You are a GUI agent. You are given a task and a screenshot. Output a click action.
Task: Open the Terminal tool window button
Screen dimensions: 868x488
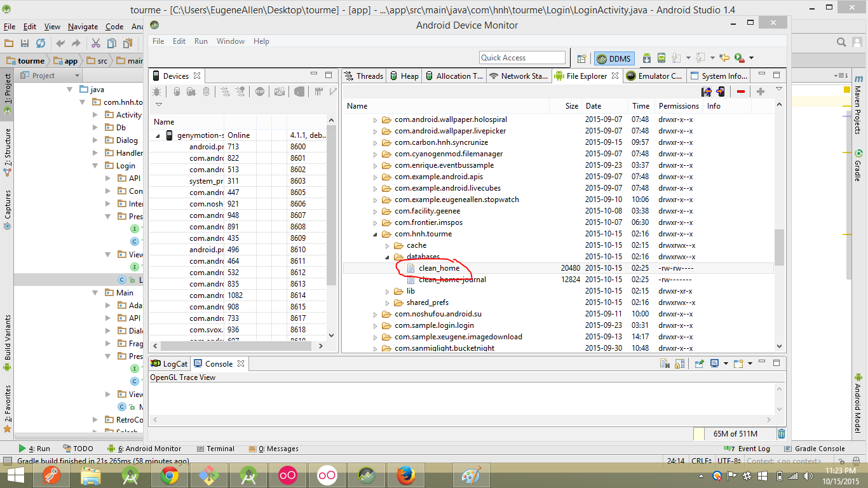(x=215, y=449)
